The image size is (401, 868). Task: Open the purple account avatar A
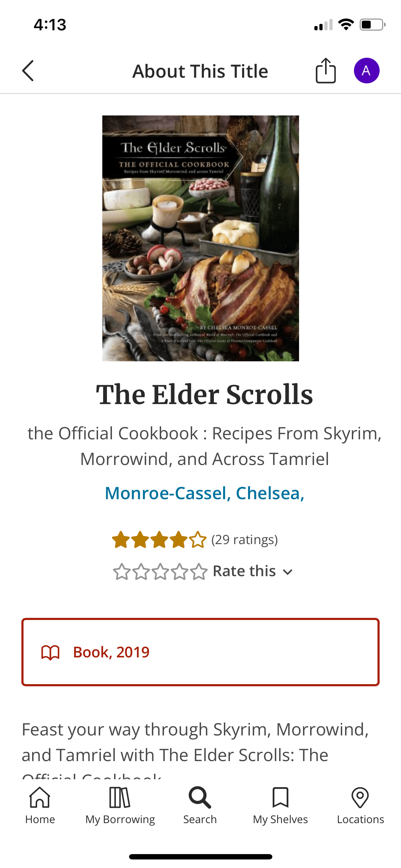[x=366, y=71]
